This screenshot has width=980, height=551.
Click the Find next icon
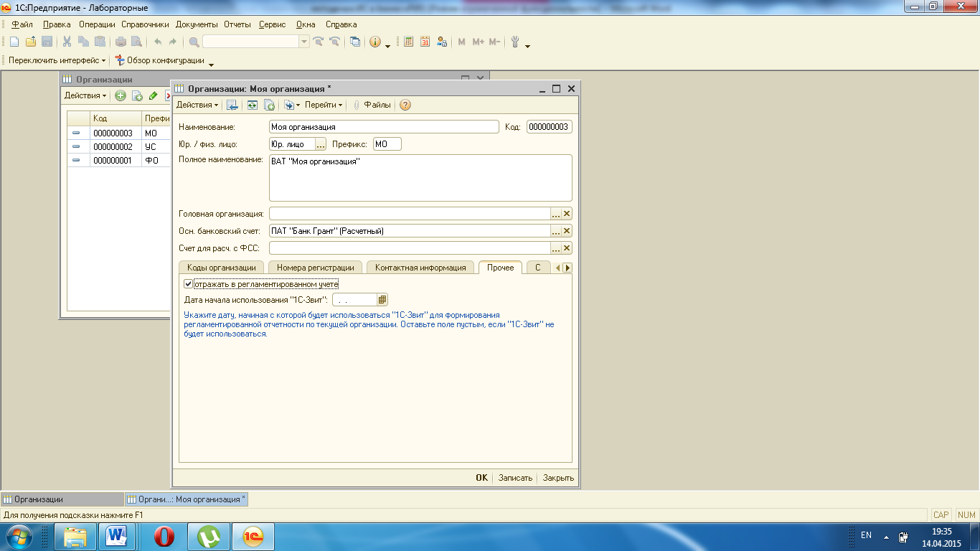pos(318,42)
